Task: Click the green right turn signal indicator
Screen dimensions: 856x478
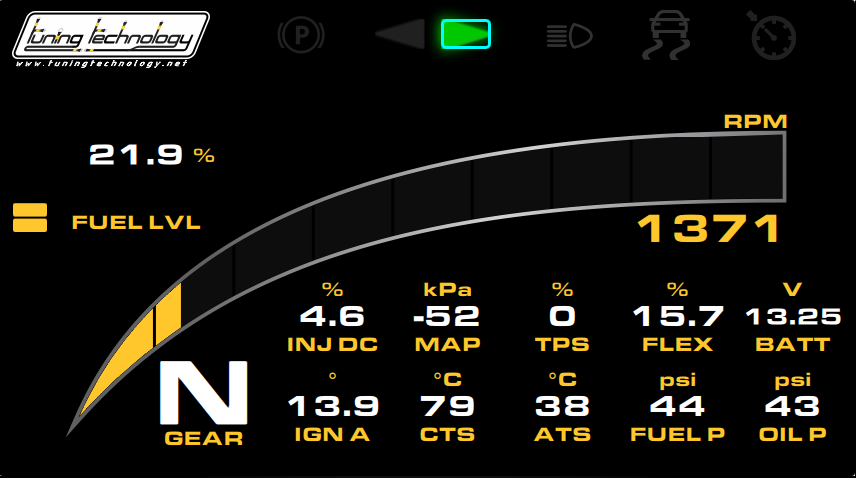Action: pyautogui.click(x=466, y=34)
